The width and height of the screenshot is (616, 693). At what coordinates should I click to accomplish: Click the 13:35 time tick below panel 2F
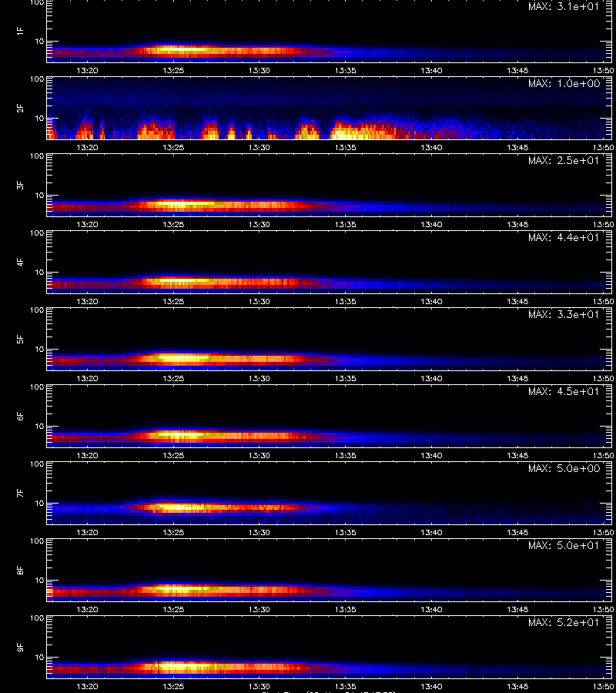pyautogui.click(x=345, y=147)
